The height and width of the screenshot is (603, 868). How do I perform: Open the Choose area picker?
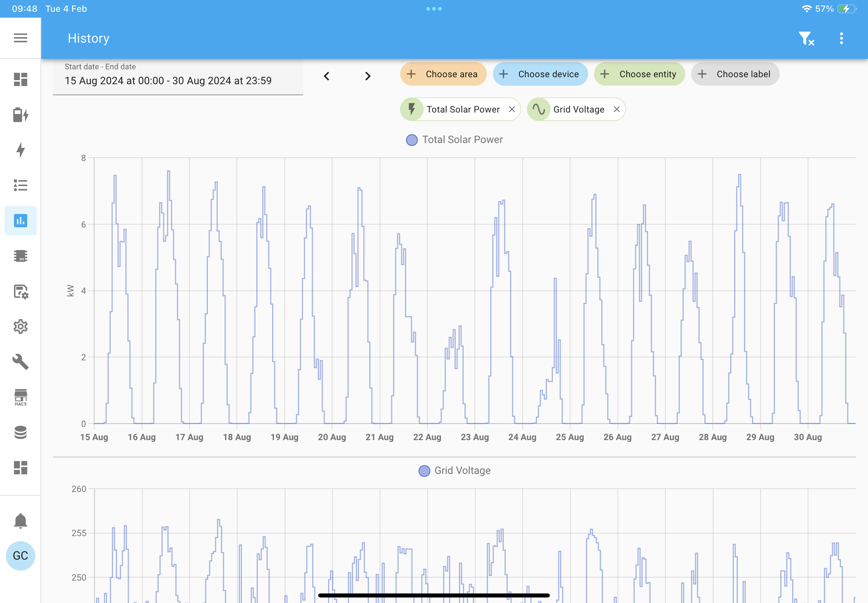point(443,74)
